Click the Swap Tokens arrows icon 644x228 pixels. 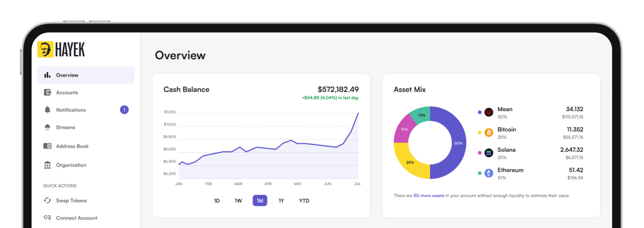click(x=47, y=200)
